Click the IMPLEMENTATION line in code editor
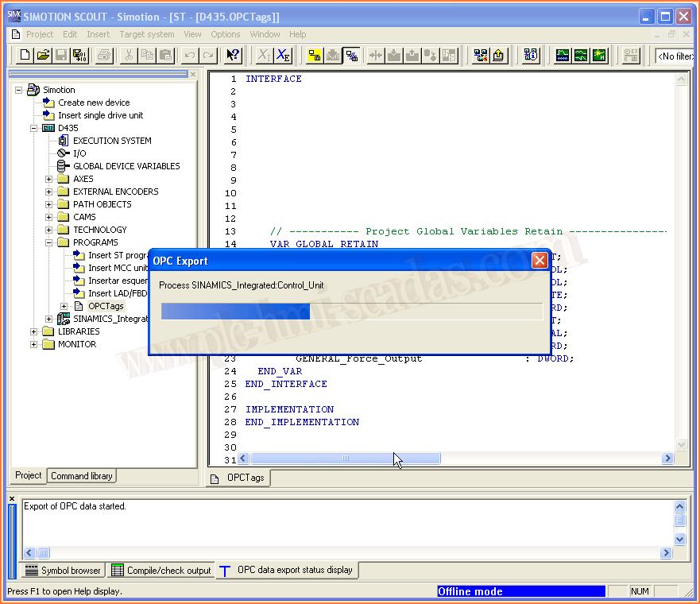This screenshot has height=604, width=700. coord(289,409)
